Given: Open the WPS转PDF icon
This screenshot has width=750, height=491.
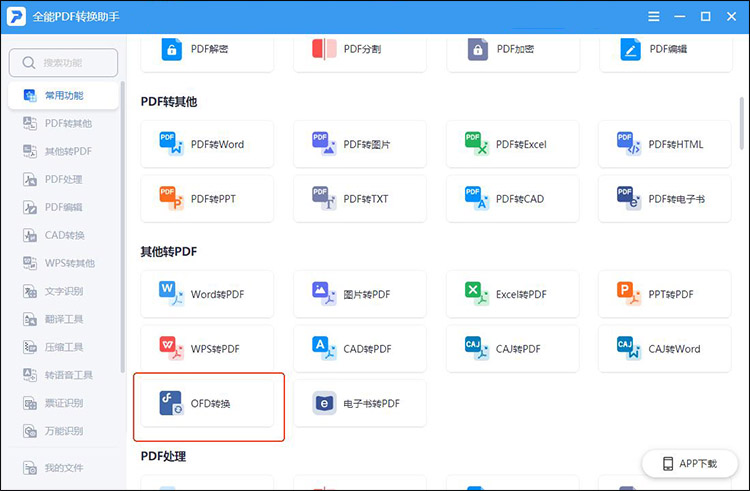Looking at the screenshot, I should (x=171, y=348).
